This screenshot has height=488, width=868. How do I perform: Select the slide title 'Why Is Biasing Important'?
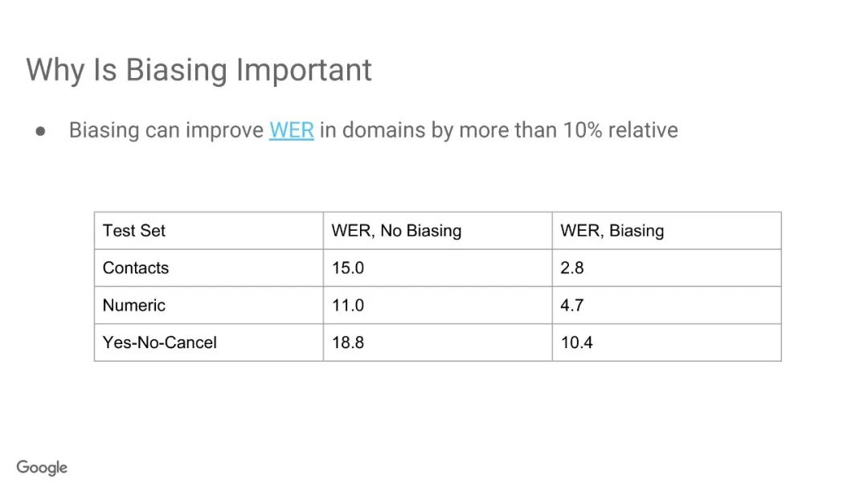tap(199, 71)
